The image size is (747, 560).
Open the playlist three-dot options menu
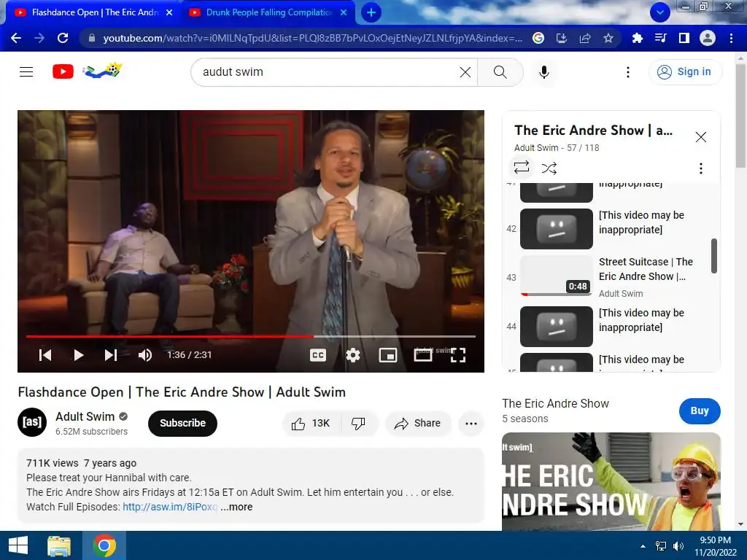point(701,168)
